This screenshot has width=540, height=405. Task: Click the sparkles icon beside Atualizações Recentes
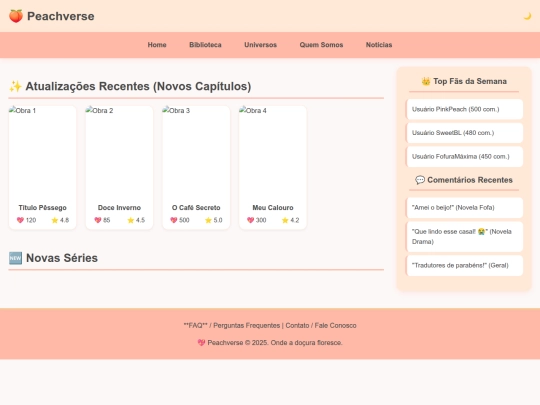click(15, 86)
